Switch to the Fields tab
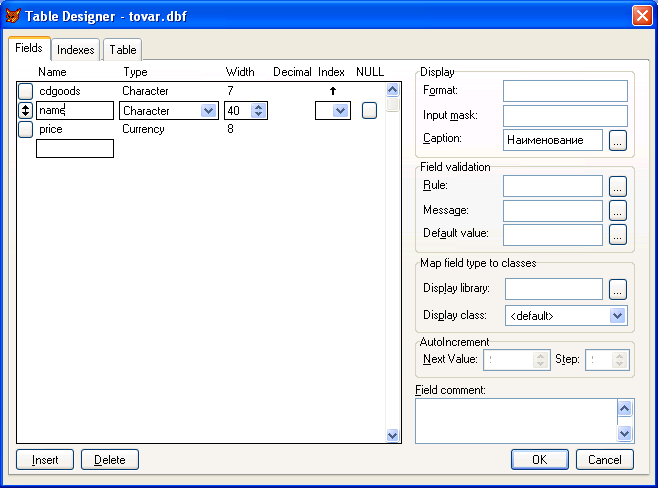658x488 pixels. coord(29,48)
